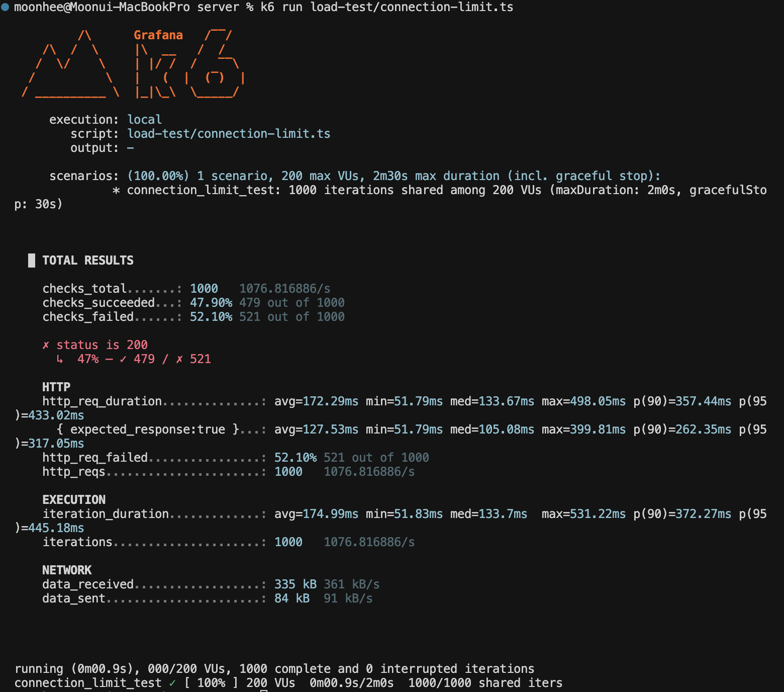Image resolution: width=784 pixels, height=692 pixels.
Task: Click the 'EXECUTION' section heading
Action: tap(74, 500)
